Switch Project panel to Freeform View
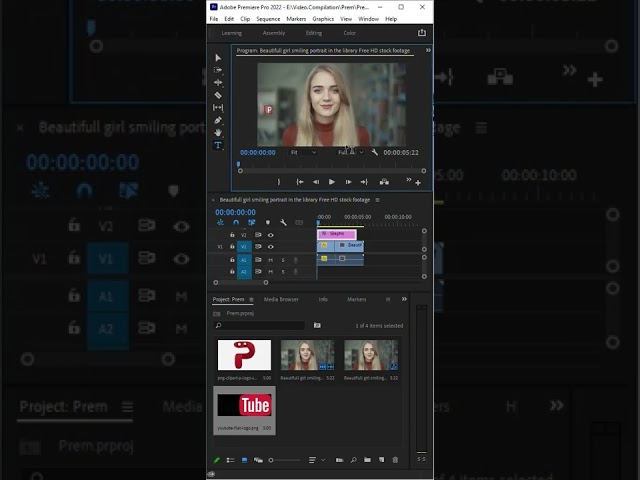Screen dimensions: 640x480 pos(258,460)
